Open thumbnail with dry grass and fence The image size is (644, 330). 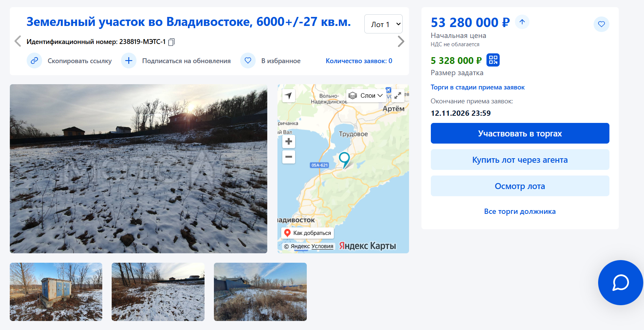260,292
